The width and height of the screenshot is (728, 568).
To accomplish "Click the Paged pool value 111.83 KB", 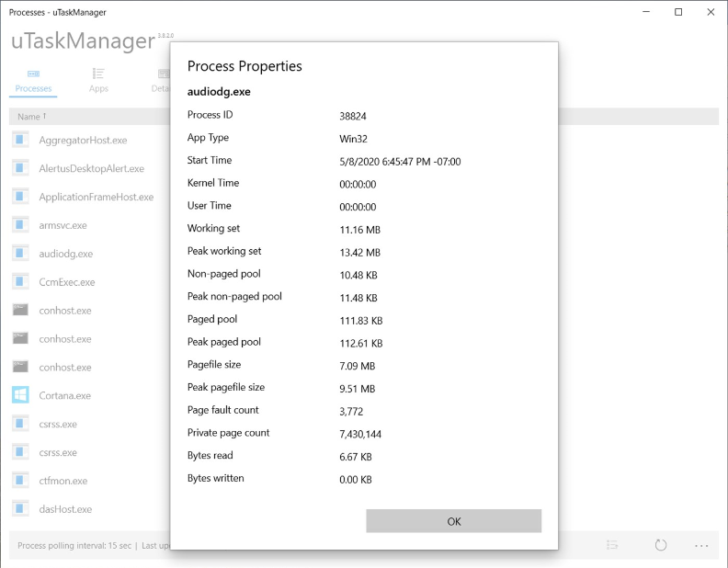I will point(361,321).
